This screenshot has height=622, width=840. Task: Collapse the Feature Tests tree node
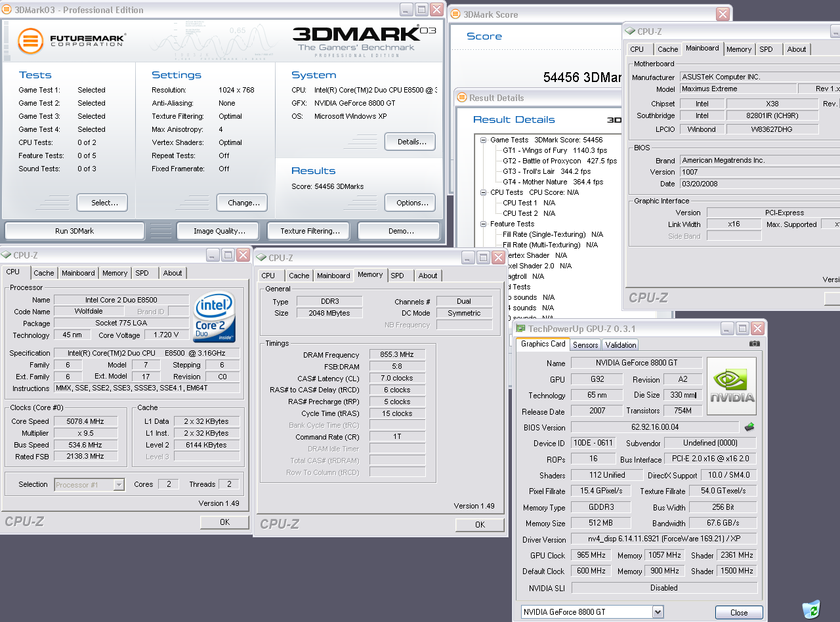point(484,224)
